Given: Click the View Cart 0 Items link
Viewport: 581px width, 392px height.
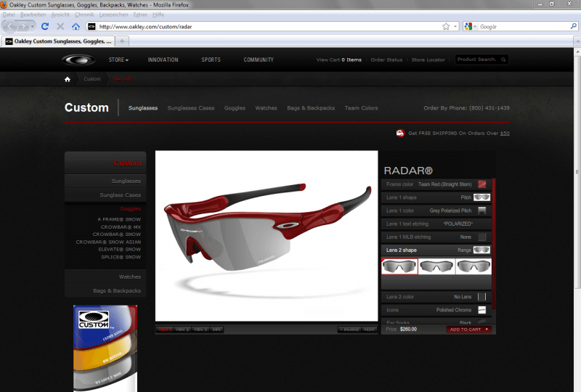Looking at the screenshot, I should (339, 60).
